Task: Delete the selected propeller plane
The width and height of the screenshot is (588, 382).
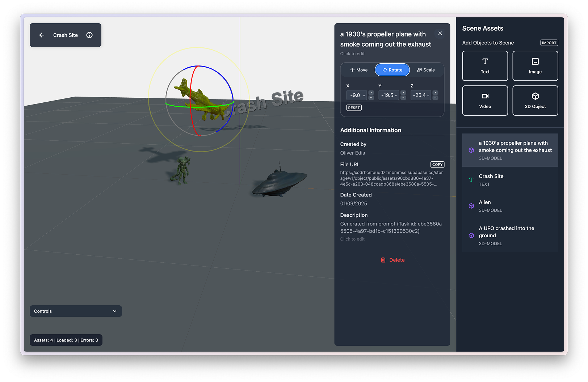Action: tap(392, 260)
